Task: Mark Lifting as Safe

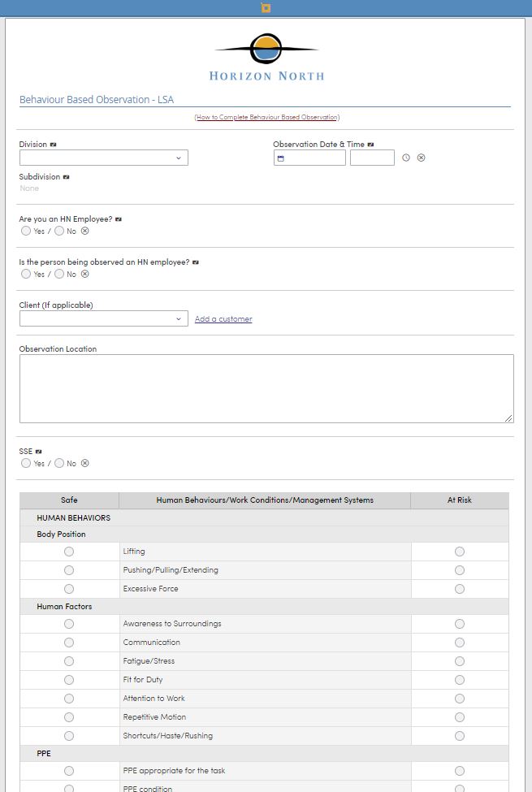Action: pos(69,552)
